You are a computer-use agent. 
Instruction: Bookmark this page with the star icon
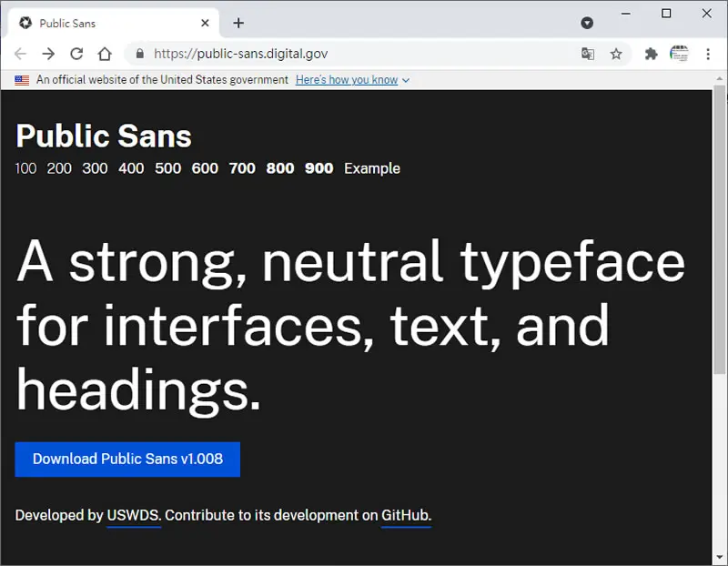click(616, 54)
